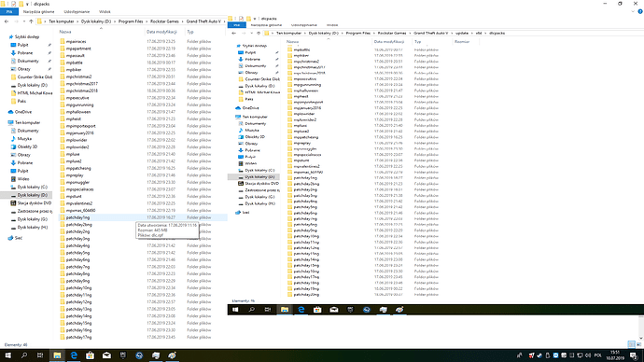Click the Rockstar Games breadcrumb in the left window
This screenshot has height=362, width=644.
(x=164, y=21)
